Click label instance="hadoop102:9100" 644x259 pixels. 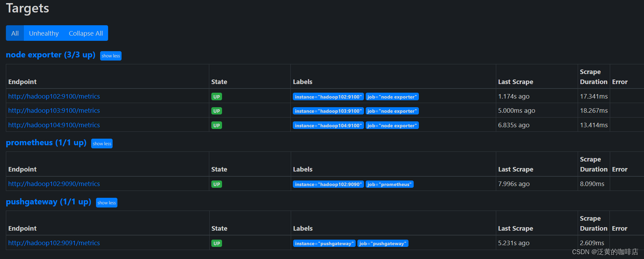coord(328,97)
